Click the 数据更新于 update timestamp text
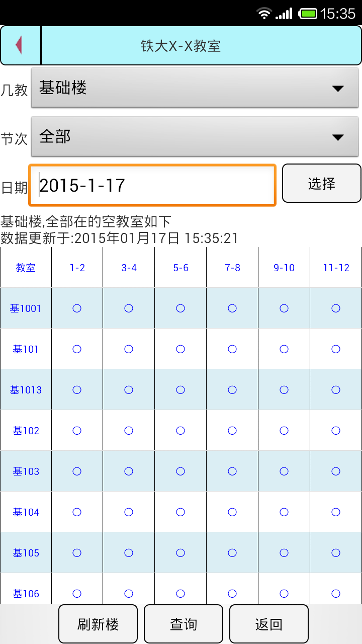362x644 pixels. [119, 237]
